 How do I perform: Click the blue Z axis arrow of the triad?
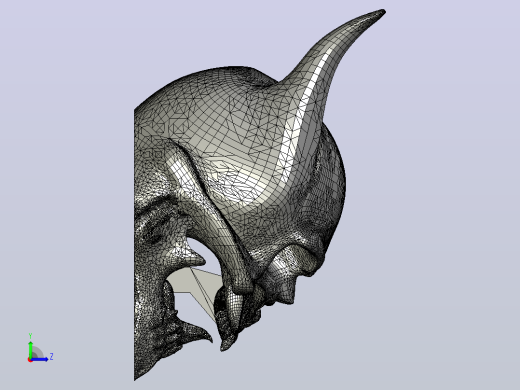(x=39, y=359)
